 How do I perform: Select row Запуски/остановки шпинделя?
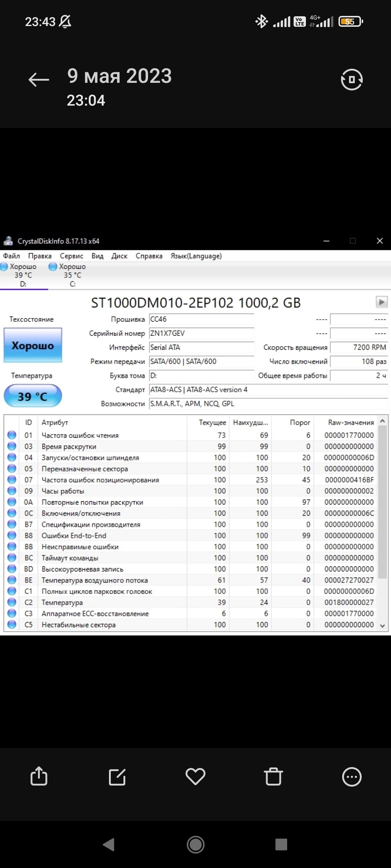point(191,458)
